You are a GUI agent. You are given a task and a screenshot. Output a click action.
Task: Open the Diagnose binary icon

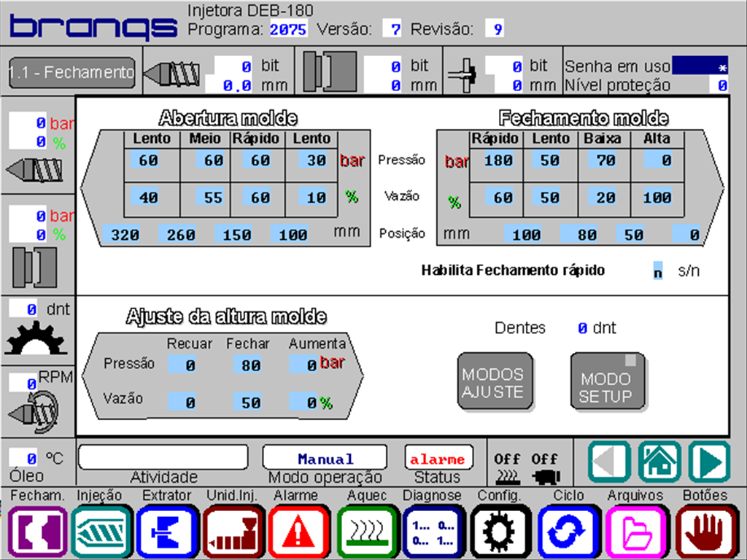coord(433,532)
